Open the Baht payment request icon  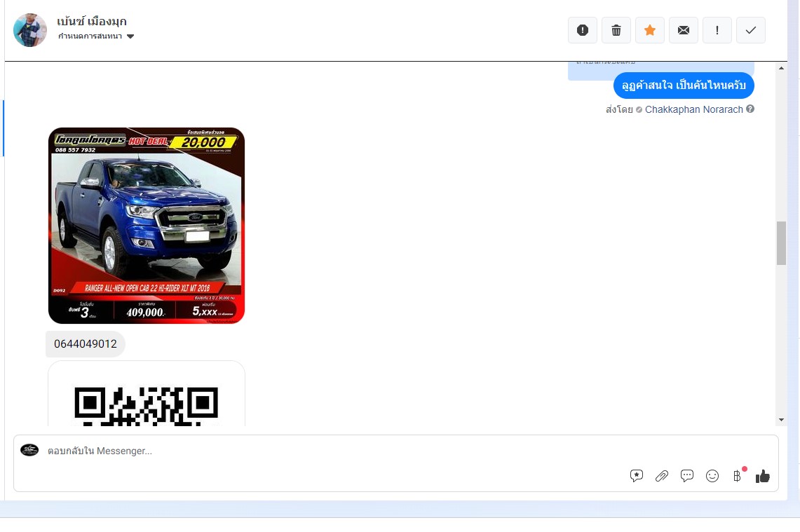click(737, 476)
